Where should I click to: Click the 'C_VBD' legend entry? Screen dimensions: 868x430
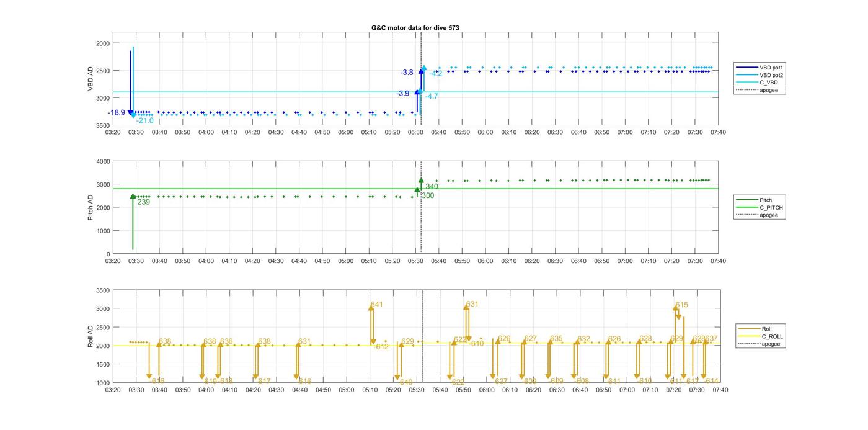click(769, 83)
